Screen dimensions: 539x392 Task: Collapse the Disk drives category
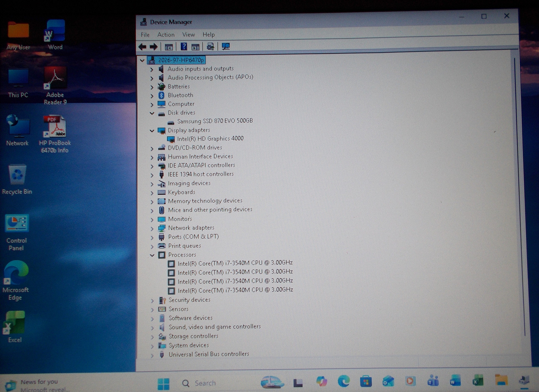click(x=152, y=113)
